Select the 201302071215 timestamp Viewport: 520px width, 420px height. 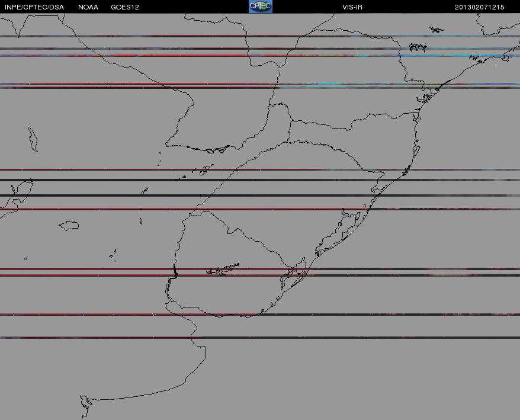(x=480, y=7)
